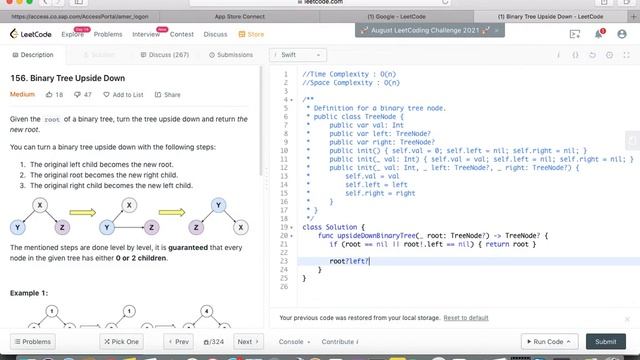Image resolution: width=640 pixels, height=360 pixels.
Task: Go to Prev problem
Action: pos(179,342)
